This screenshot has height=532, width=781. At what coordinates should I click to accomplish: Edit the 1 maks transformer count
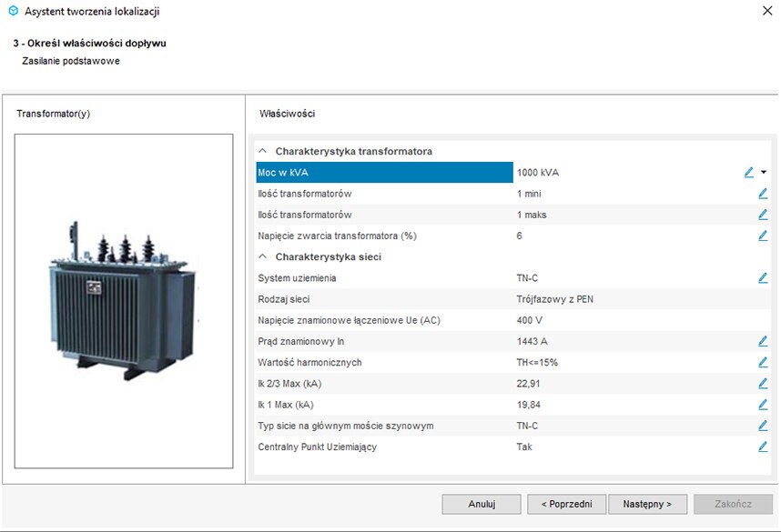pos(763,215)
